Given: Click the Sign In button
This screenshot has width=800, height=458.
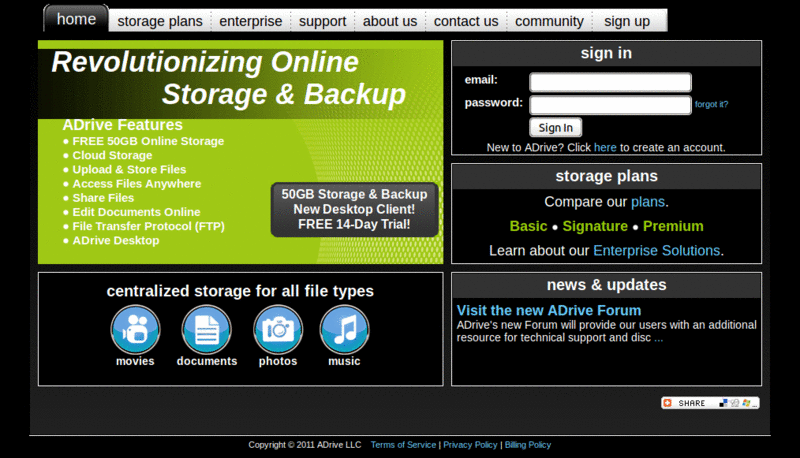Looking at the screenshot, I should pyautogui.click(x=556, y=128).
